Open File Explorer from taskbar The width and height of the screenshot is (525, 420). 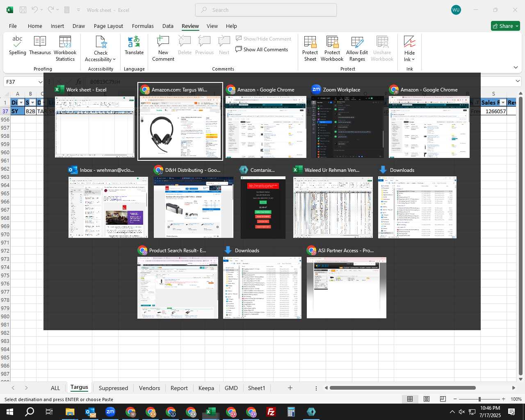tap(70, 412)
